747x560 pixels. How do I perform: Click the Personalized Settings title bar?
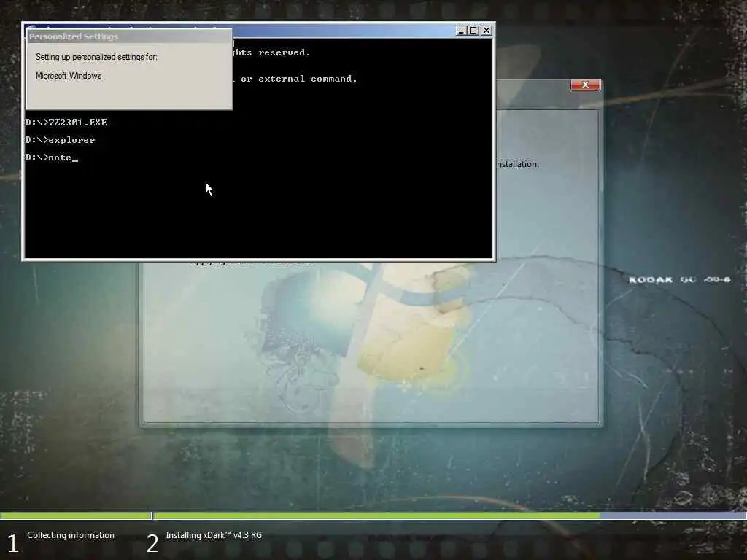[x=128, y=36]
